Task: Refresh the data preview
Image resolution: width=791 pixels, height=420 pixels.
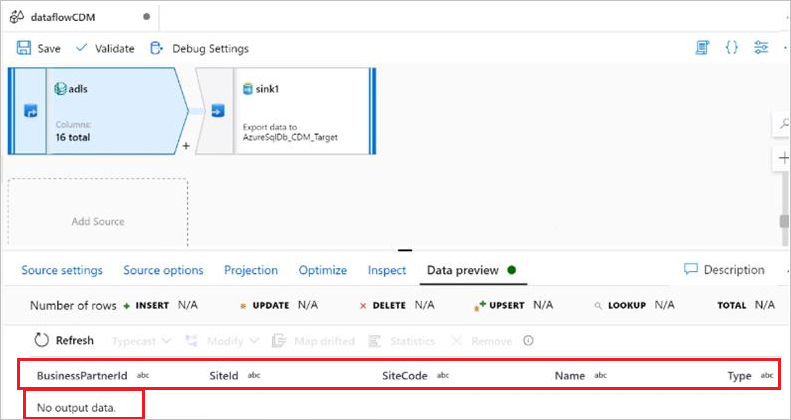Action: (65, 340)
